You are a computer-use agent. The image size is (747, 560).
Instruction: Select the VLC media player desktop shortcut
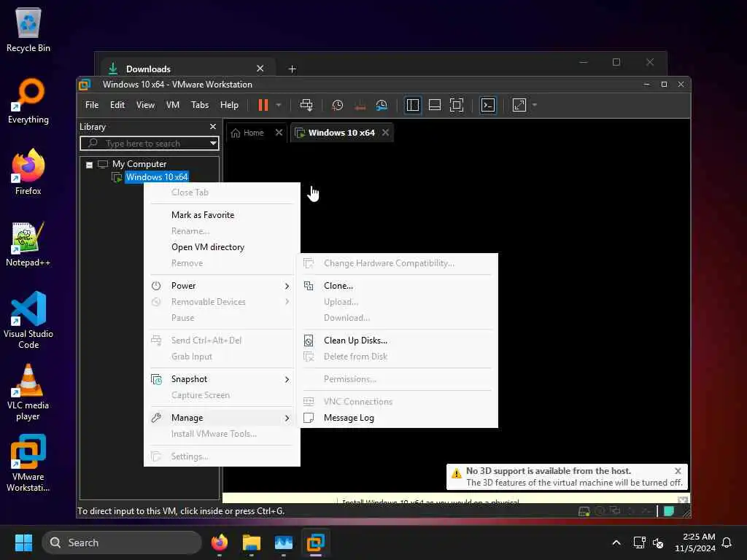tap(28, 392)
